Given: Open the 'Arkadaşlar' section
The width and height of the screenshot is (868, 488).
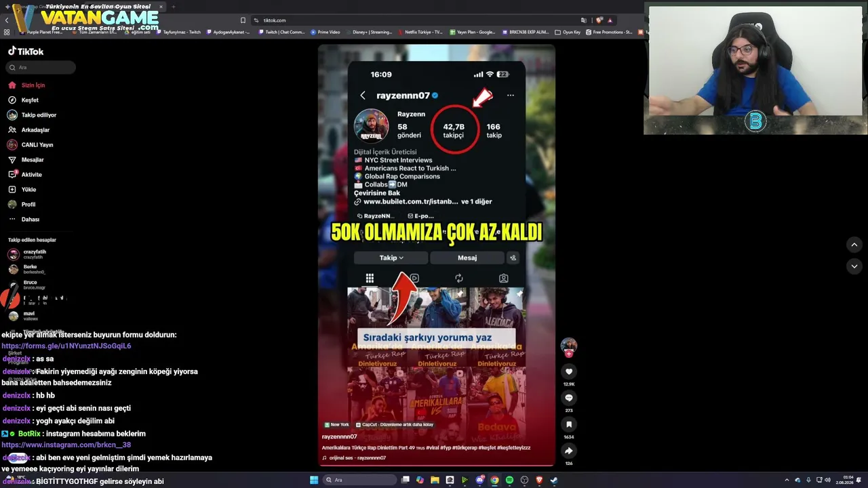Looking at the screenshot, I should click(35, 130).
